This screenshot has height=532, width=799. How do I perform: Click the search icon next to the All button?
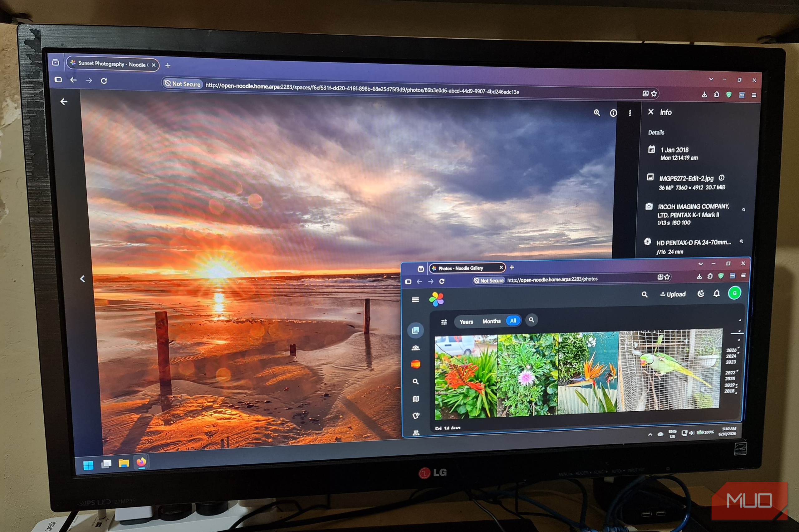[x=532, y=320]
